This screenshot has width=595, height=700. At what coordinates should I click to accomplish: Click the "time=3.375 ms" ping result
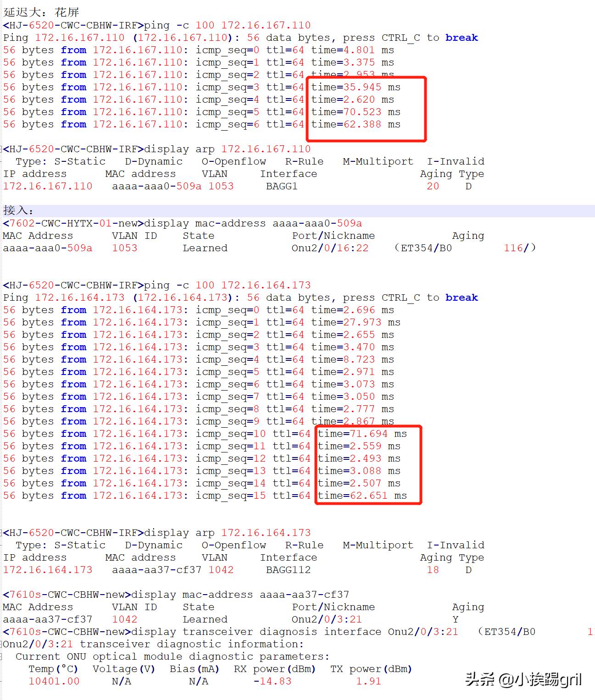coord(352,62)
